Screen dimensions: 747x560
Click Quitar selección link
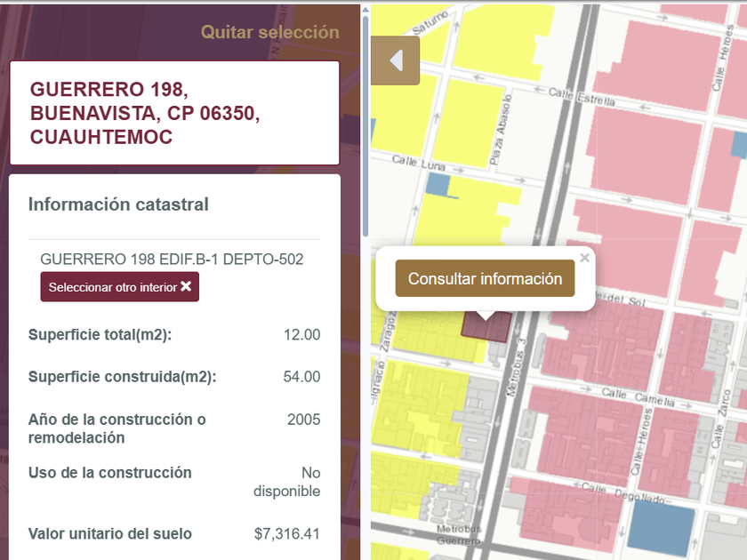(270, 32)
